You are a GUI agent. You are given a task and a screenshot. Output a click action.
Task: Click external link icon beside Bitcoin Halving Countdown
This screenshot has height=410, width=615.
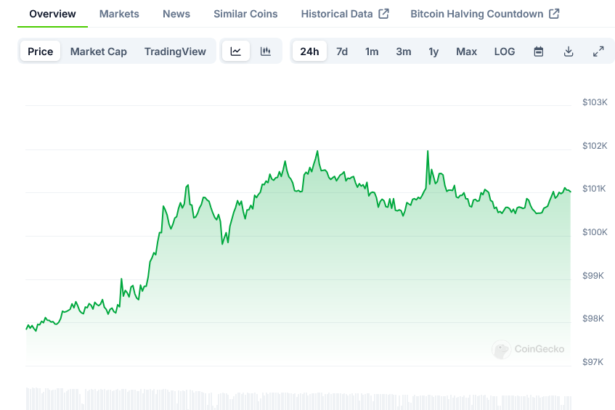[554, 14]
